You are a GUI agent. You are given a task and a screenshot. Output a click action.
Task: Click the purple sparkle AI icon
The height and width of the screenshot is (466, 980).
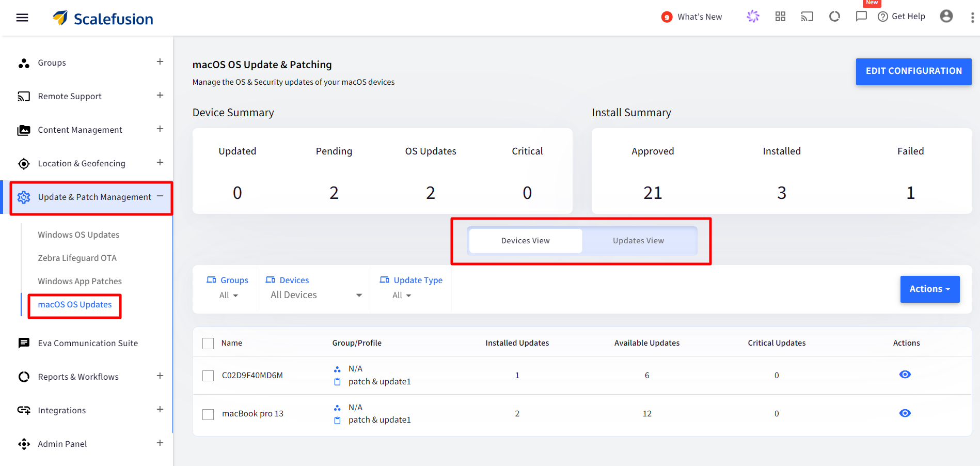[753, 17]
